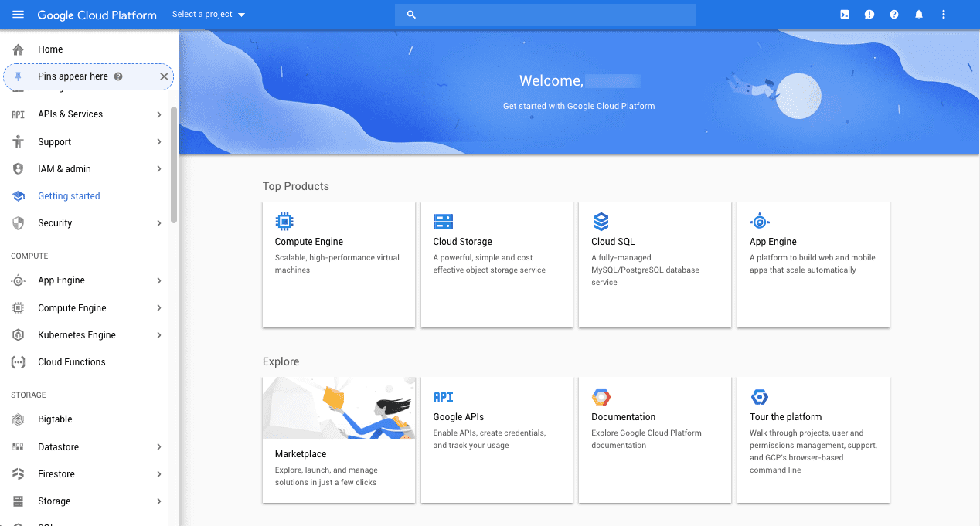Image resolution: width=980 pixels, height=526 pixels.
Task: Activate Cloud Shell icon in header
Action: pyautogui.click(x=845, y=15)
